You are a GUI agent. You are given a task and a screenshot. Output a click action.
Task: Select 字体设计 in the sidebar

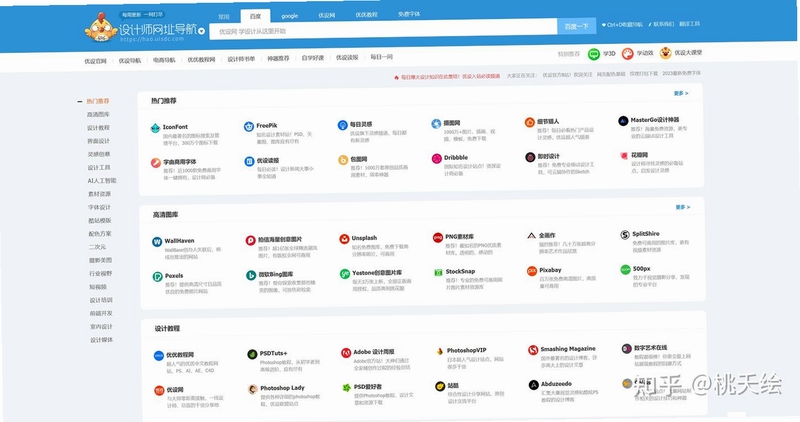(99, 207)
